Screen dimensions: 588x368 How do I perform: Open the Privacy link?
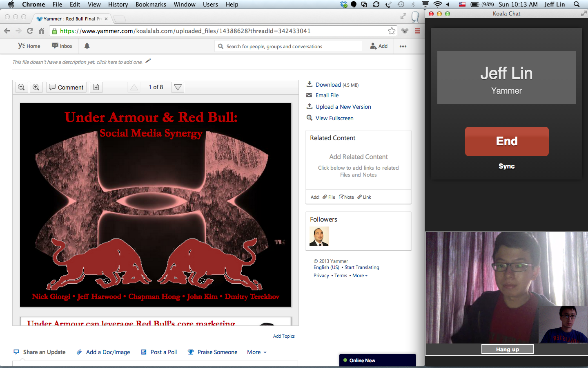click(x=321, y=276)
